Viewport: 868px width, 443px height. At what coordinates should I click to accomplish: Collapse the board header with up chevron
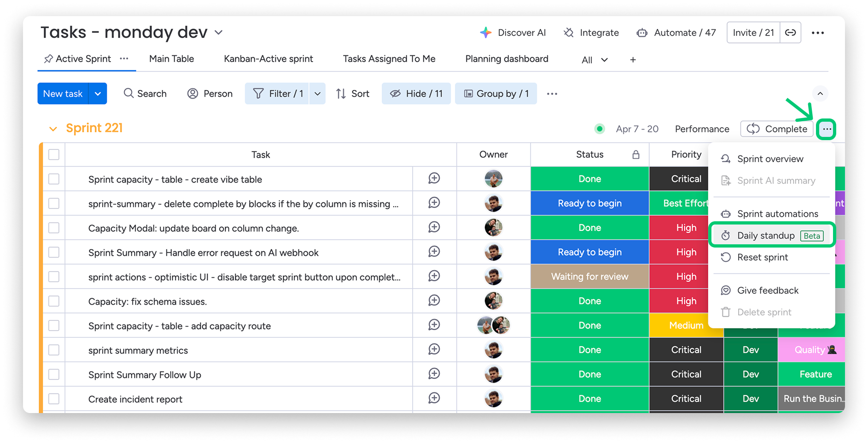820,94
